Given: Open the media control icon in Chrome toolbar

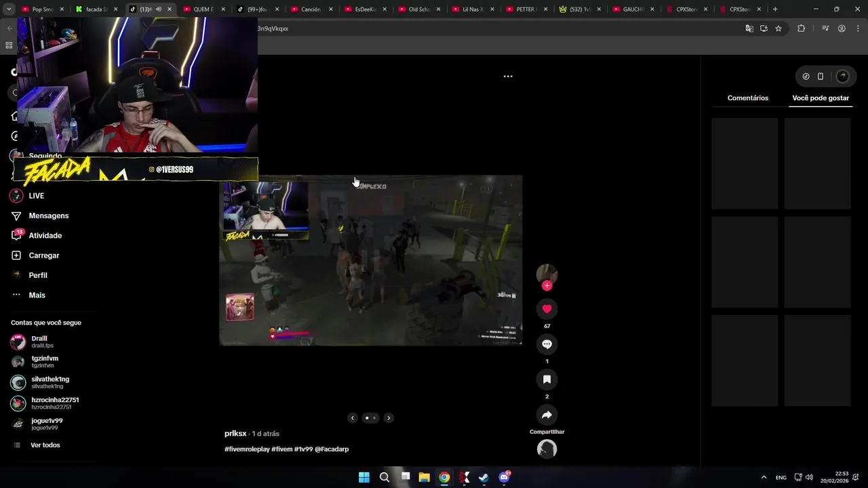Looking at the screenshot, I should point(825,28).
